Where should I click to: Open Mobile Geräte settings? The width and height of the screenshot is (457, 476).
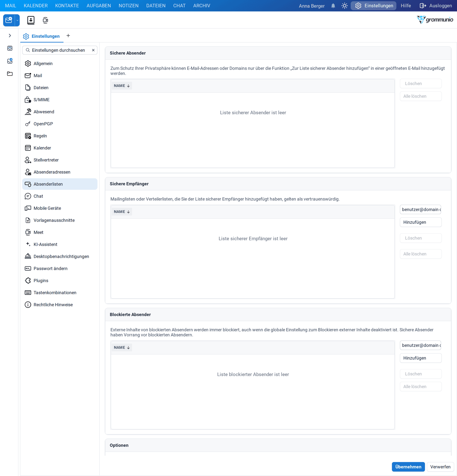(x=60, y=208)
